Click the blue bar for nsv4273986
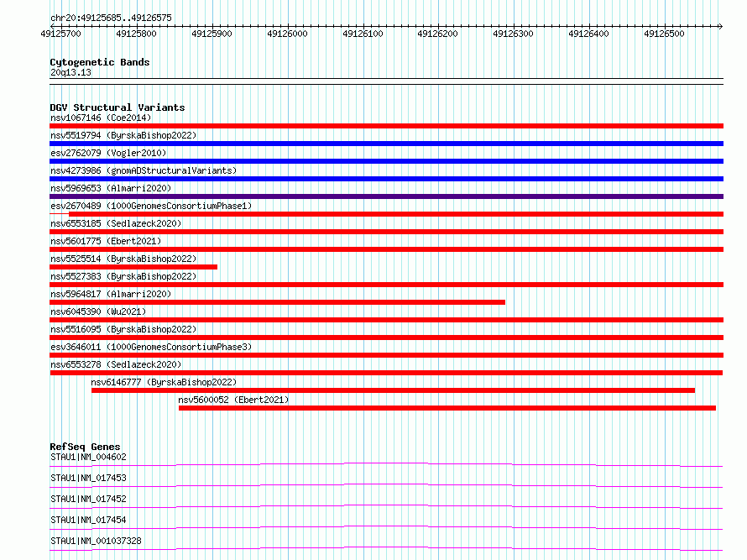 coord(386,179)
